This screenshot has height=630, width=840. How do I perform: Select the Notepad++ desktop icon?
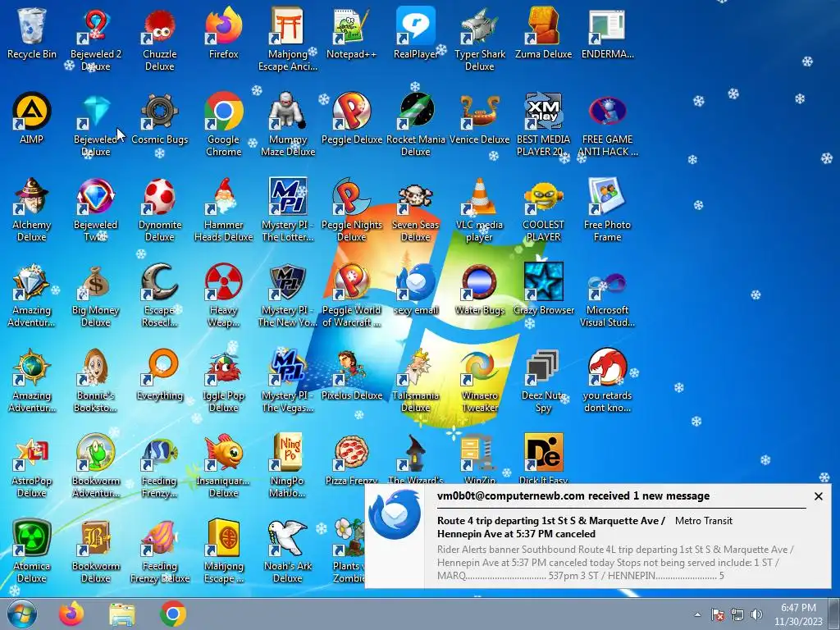(351, 33)
